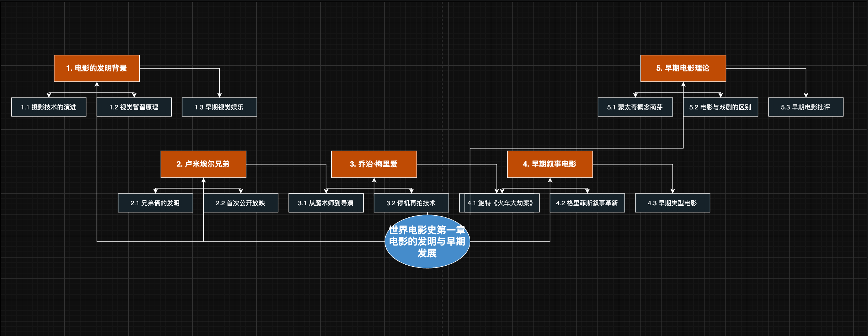Click the orange node 4. 早期叙事电影
The width and height of the screenshot is (868, 336).
(550, 164)
